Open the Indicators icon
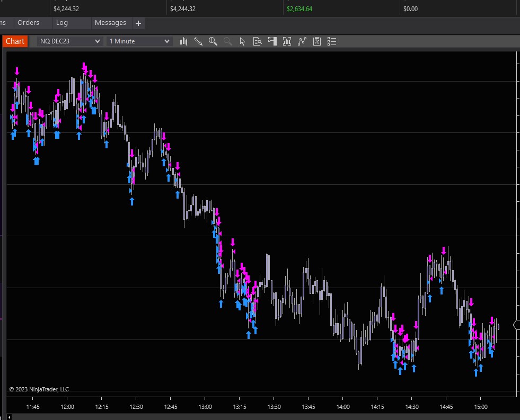 pos(302,41)
